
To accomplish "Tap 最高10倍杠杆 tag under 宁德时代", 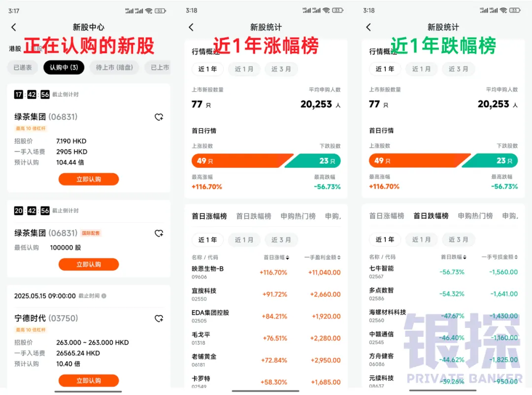I will 31,330.
